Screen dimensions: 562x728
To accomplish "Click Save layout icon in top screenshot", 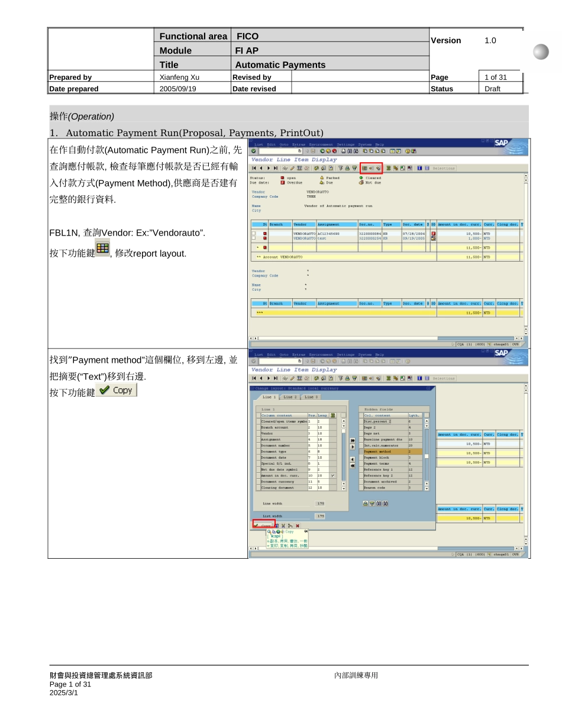I will pos(379,168).
